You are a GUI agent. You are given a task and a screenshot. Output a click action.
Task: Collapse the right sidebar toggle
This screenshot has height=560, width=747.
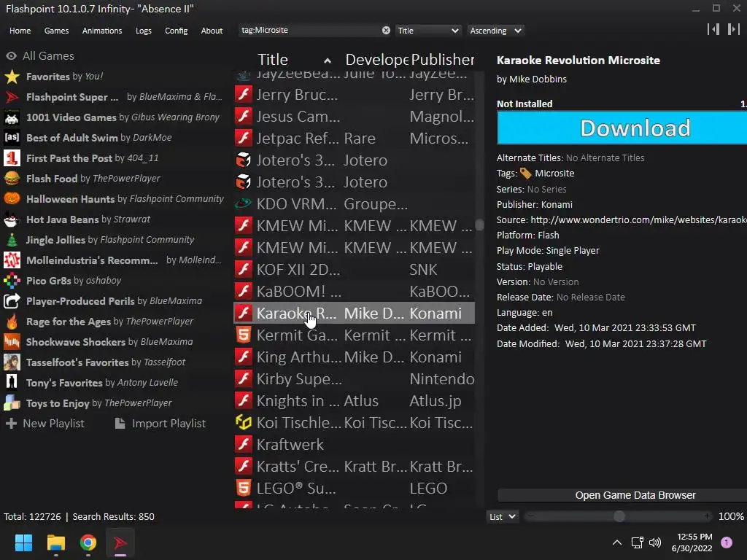click(x=734, y=29)
